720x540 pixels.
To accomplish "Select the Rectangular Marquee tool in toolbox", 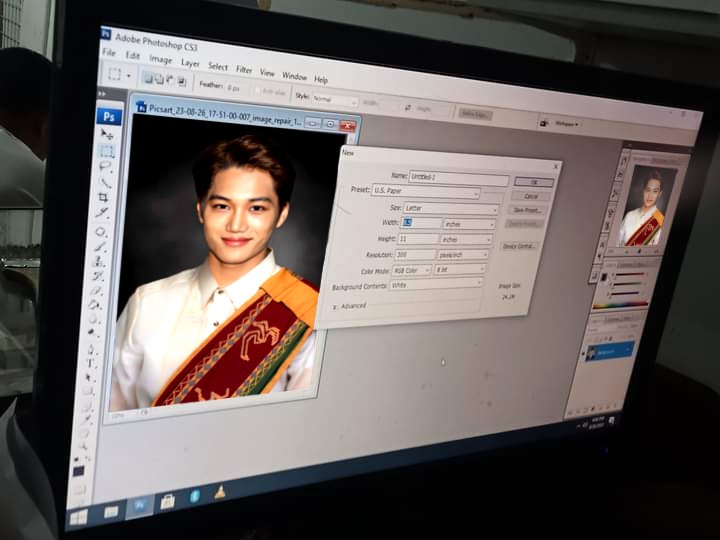I will pos(106,151).
